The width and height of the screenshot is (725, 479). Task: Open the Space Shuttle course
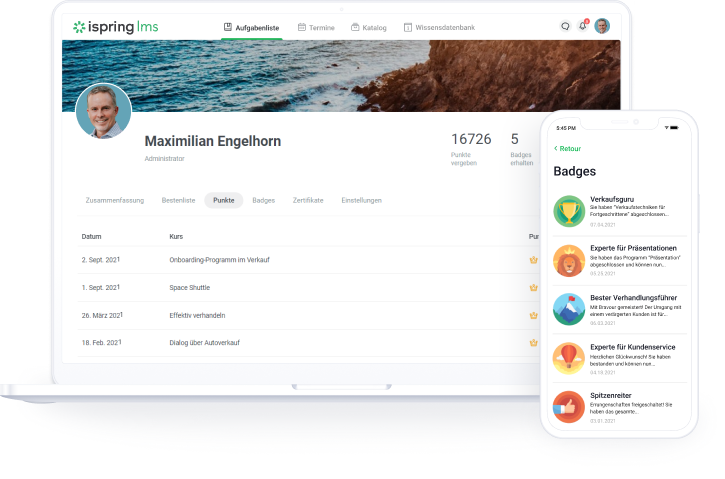(190, 288)
